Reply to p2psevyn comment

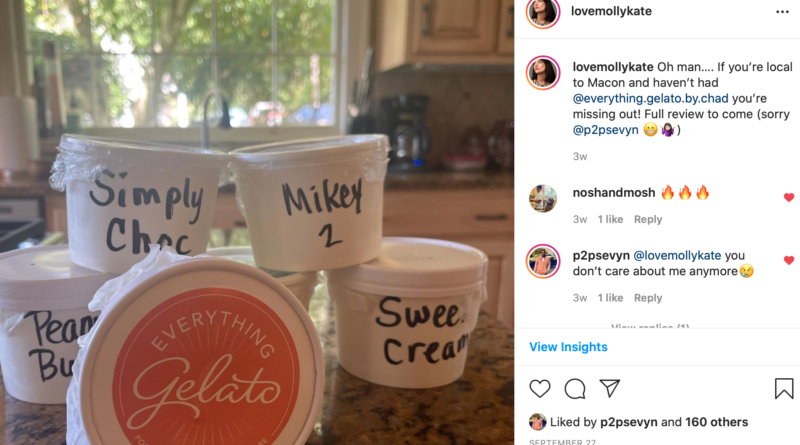[x=648, y=298]
